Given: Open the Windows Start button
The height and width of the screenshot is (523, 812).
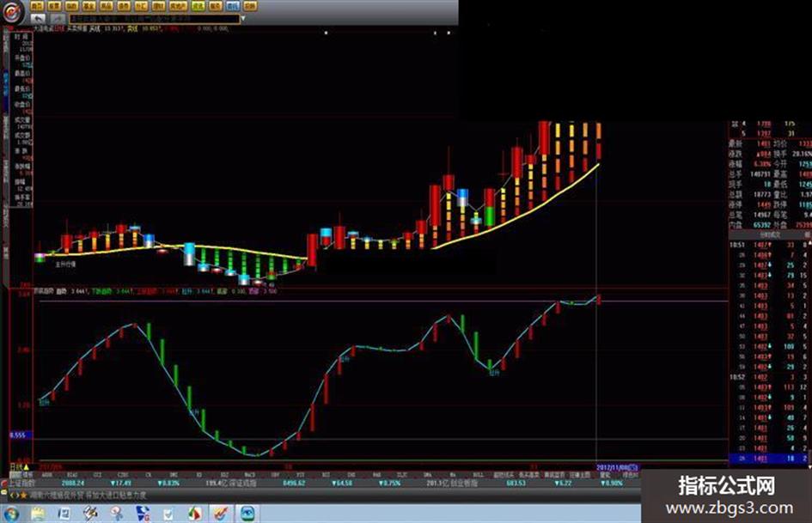Looking at the screenshot, I should point(11,514).
